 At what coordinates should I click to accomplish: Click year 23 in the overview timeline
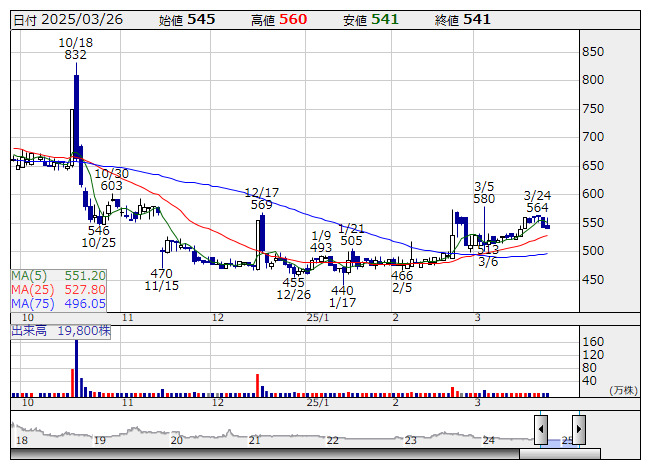(x=410, y=440)
